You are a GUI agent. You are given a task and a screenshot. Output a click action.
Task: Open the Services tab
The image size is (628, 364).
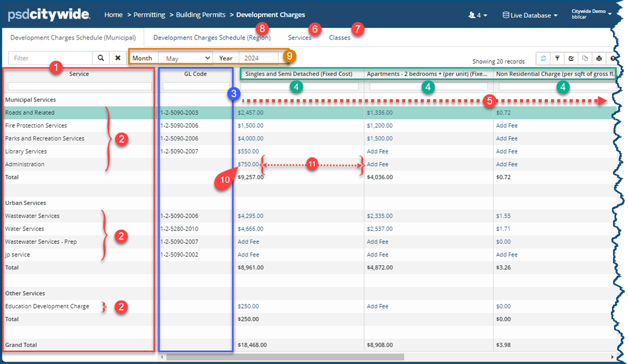coord(299,37)
